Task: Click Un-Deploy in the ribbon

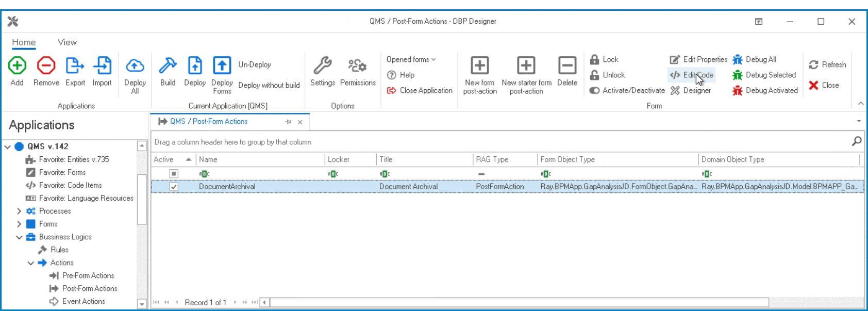Action: (x=254, y=64)
